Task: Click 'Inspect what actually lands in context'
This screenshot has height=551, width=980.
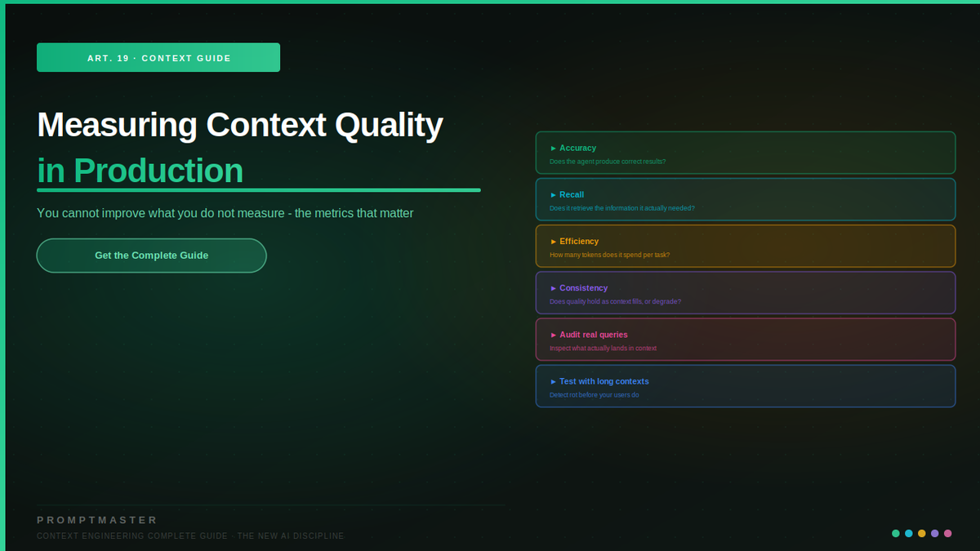Action: pyautogui.click(x=603, y=348)
